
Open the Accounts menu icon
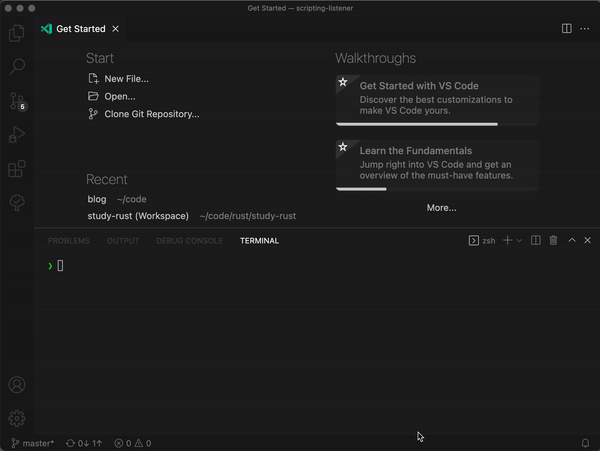17,384
